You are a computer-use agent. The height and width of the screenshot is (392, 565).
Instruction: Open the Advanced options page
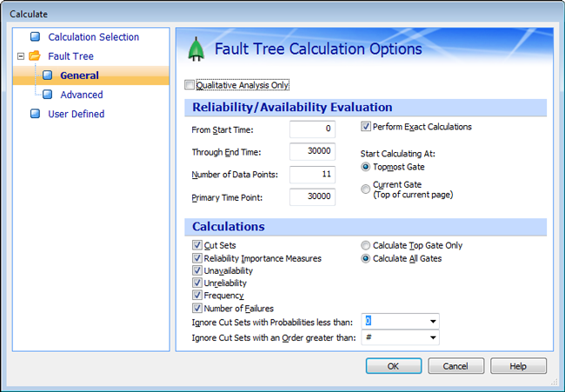pos(81,95)
